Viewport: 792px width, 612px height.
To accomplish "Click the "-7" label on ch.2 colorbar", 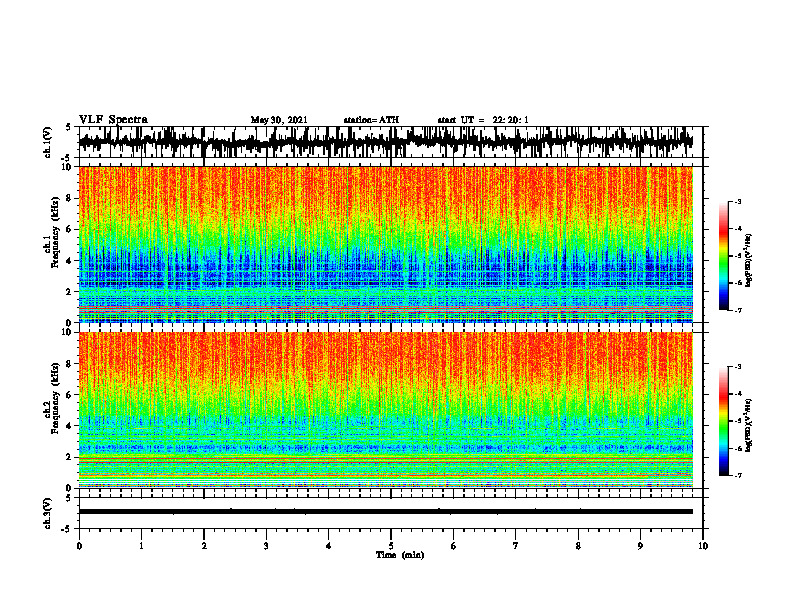I will (738, 476).
